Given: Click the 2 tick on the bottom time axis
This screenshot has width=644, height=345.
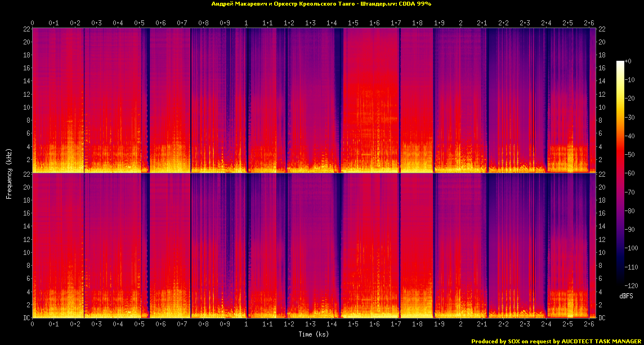Looking at the screenshot, I should 460,325.
